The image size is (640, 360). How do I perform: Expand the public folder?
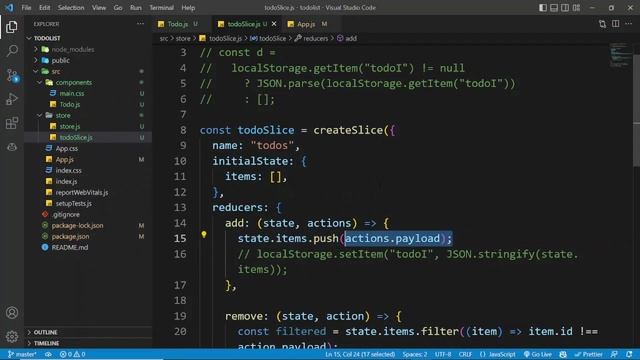(x=60, y=60)
